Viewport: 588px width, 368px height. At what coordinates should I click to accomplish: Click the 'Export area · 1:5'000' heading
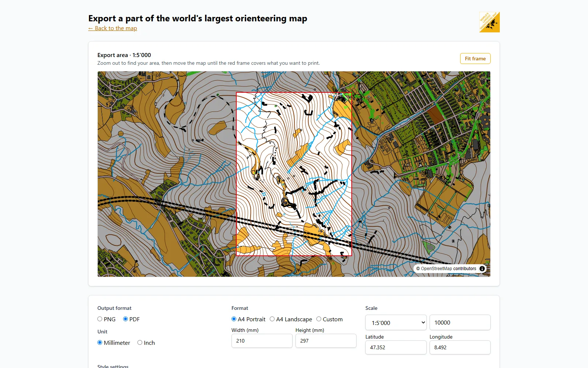[x=124, y=55]
